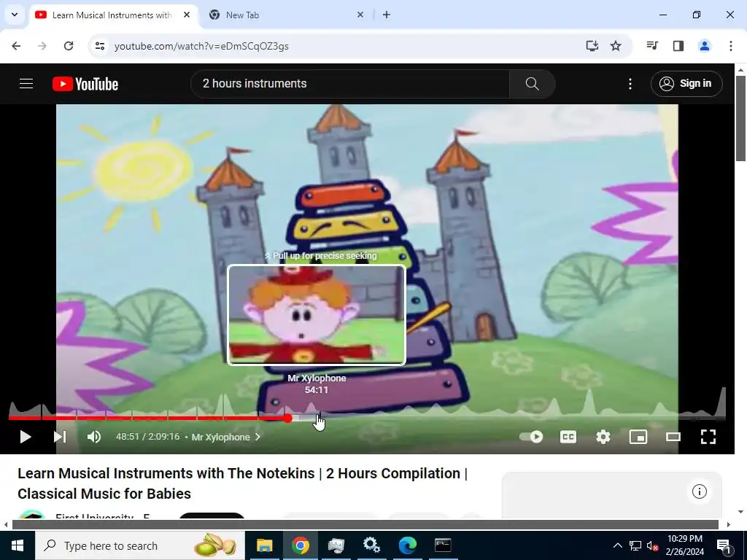Click the red progress bar scrubber handle
747x560 pixels.
287,418
